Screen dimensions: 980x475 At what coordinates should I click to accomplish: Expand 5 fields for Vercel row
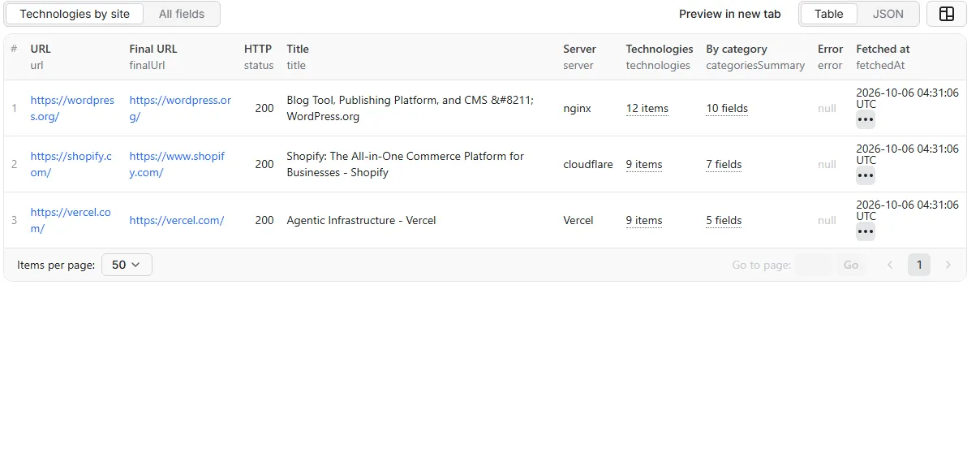[x=724, y=220]
